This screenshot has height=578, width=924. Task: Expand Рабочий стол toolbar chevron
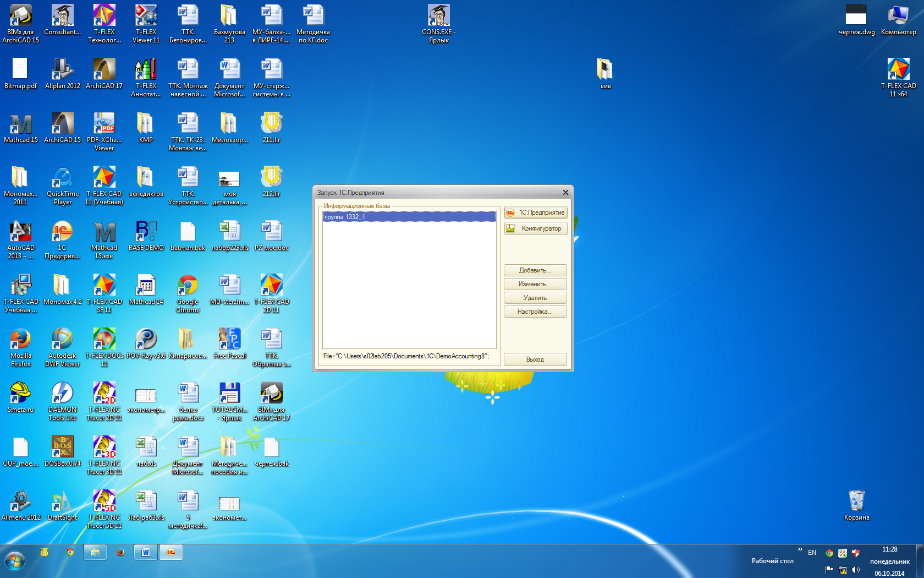tap(800, 549)
